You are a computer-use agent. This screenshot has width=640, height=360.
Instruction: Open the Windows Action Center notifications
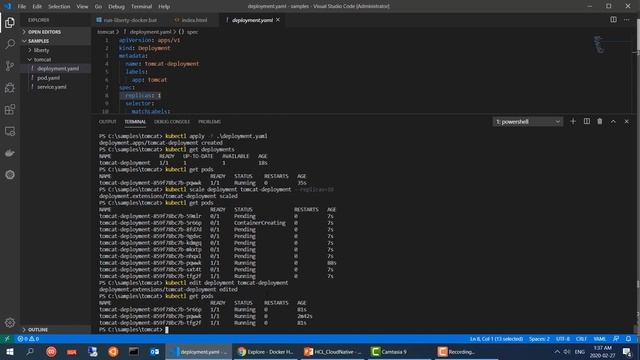tap(627, 351)
